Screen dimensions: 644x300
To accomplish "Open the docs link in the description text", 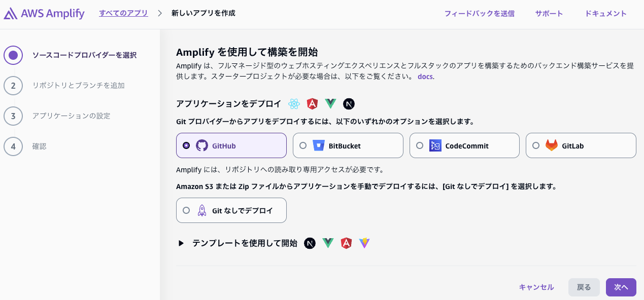I will tap(424, 76).
